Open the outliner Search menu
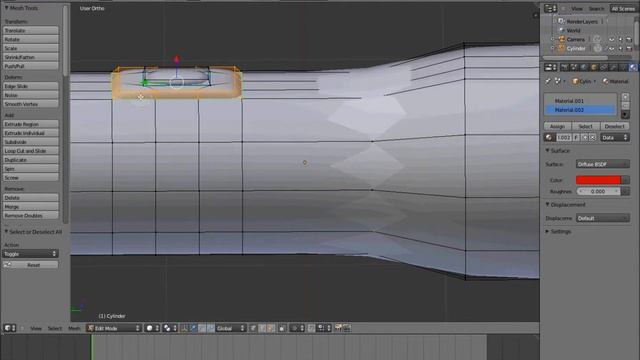640x360 pixels. point(596,8)
